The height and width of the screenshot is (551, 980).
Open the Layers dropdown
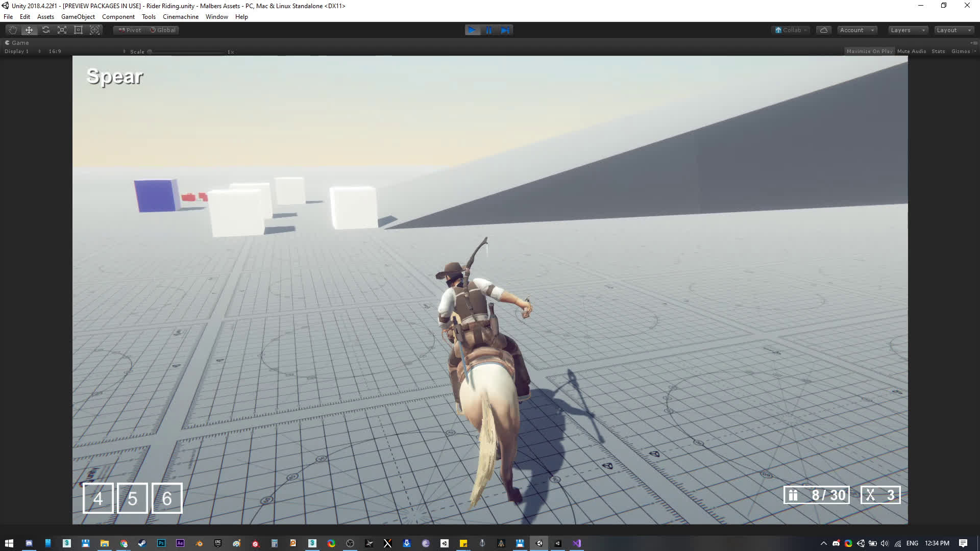pos(908,30)
